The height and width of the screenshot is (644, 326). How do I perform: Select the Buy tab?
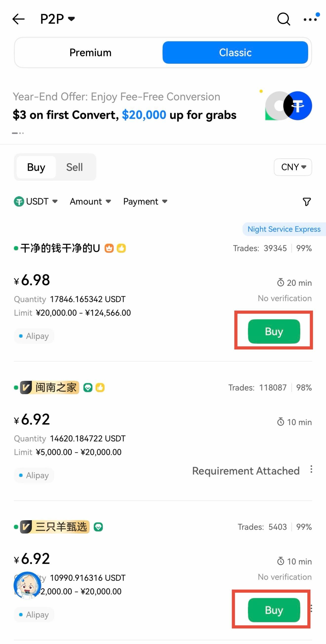[x=36, y=167]
